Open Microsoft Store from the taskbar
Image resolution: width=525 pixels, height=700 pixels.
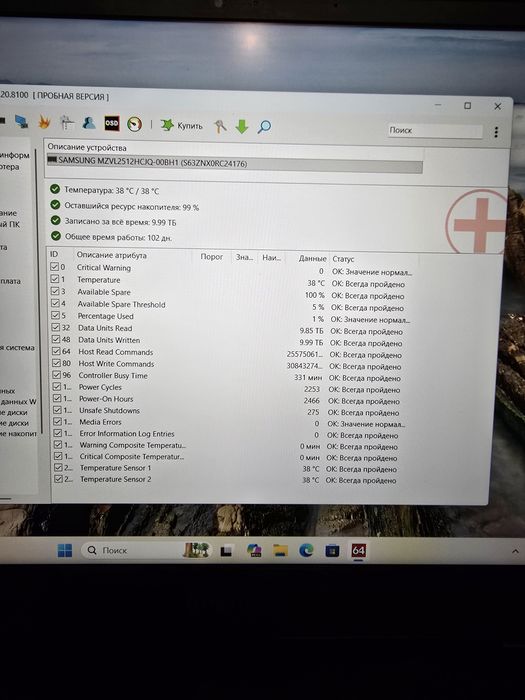pyautogui.click(x=332, y=551)
